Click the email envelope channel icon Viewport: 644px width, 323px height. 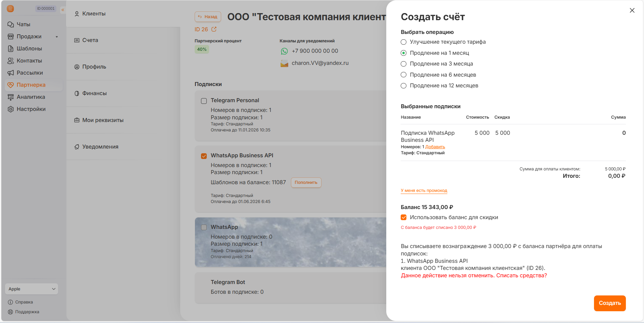[284, 63]
